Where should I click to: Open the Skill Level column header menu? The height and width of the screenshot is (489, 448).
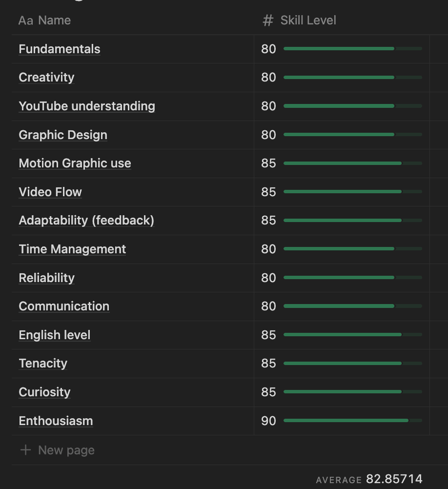342,20
